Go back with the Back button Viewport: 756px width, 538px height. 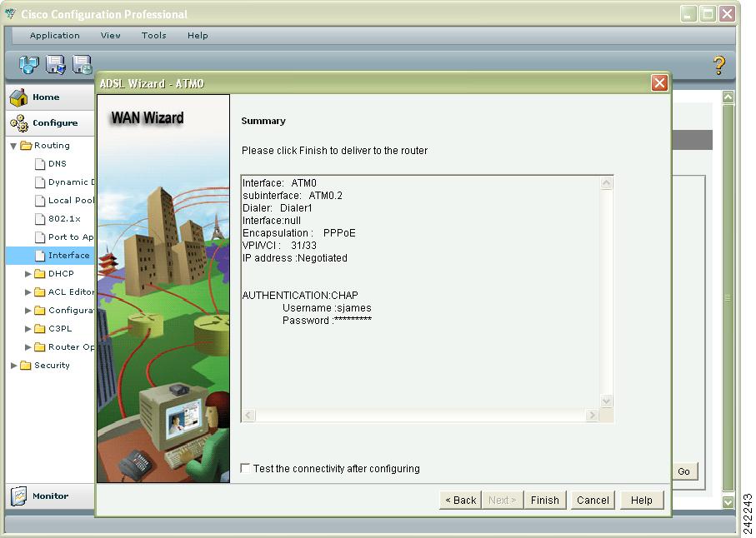(x=460, y=500)
